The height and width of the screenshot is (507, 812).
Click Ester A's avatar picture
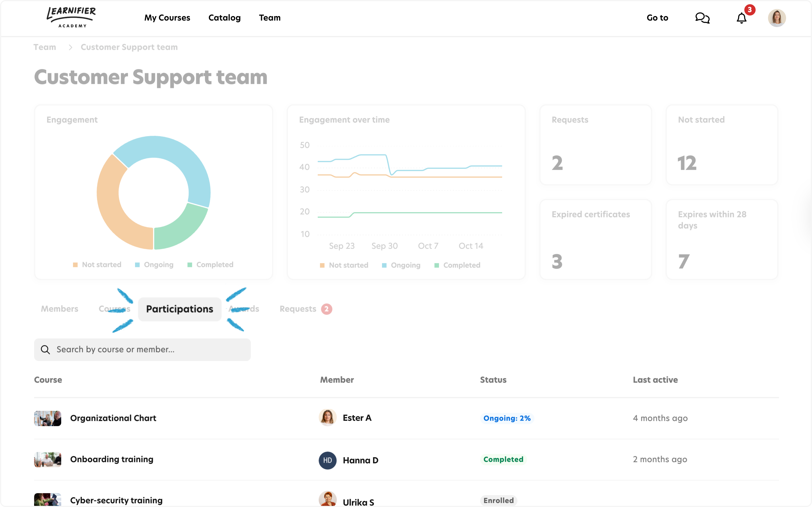coord(327,418)
